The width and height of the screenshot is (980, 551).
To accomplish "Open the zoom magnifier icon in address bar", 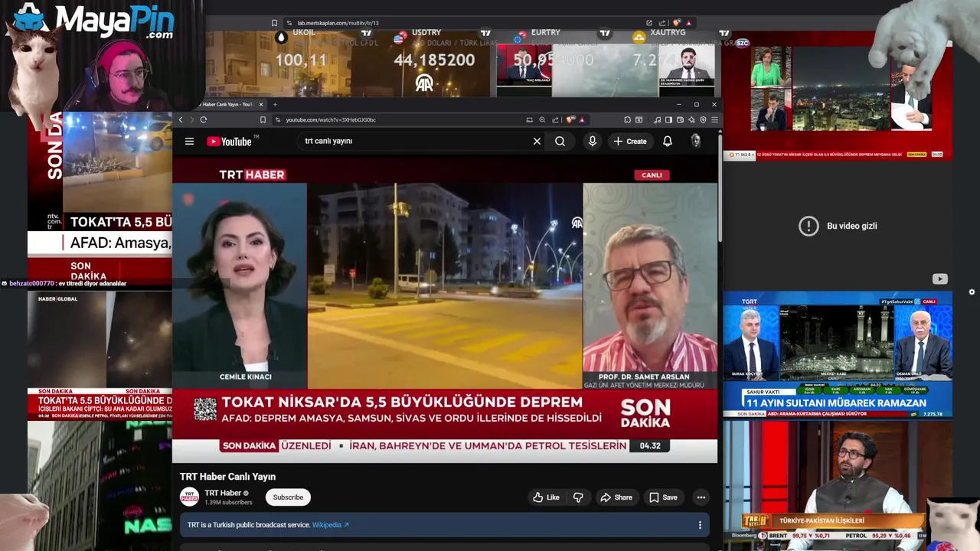I will coord(542,119).
